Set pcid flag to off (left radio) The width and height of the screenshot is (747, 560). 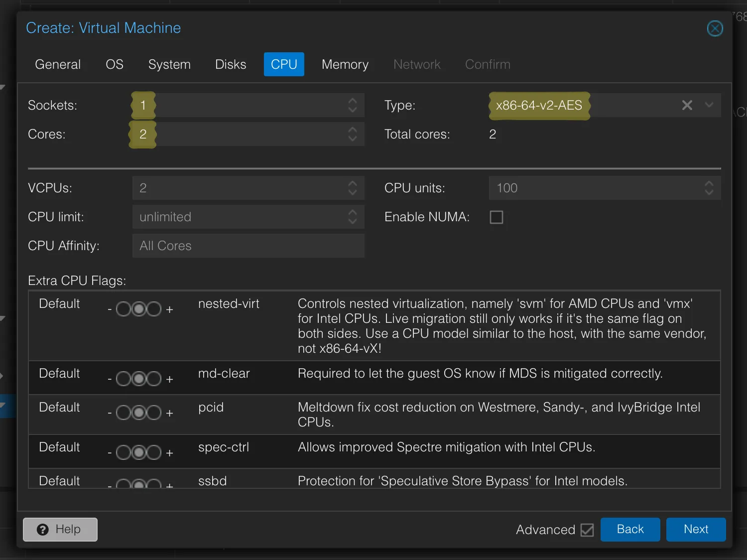tap(124, 413)
